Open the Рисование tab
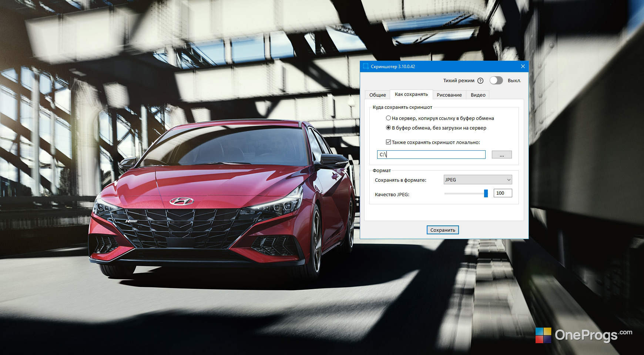The width and height of the screenshot is (644, 355). click(449, 95)
